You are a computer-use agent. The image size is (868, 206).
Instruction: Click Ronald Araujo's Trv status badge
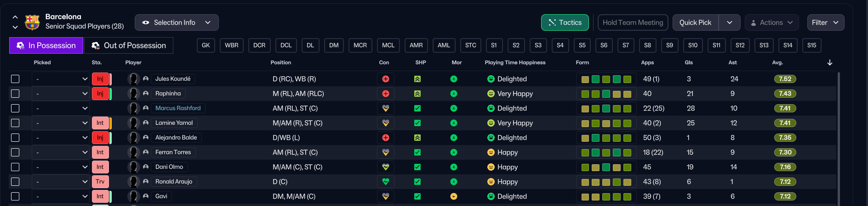click(x=100, y=182)
